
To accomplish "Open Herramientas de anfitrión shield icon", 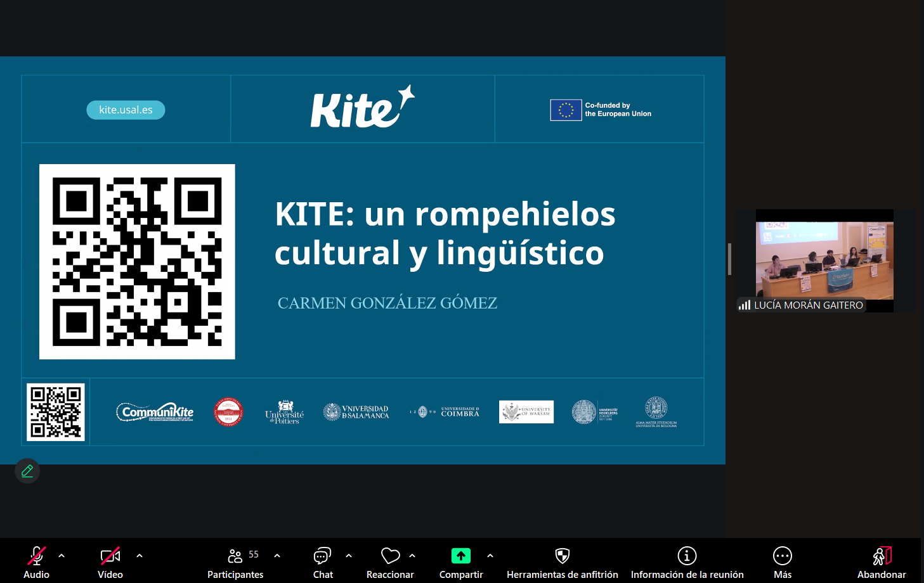I will [x=563, y=556].
